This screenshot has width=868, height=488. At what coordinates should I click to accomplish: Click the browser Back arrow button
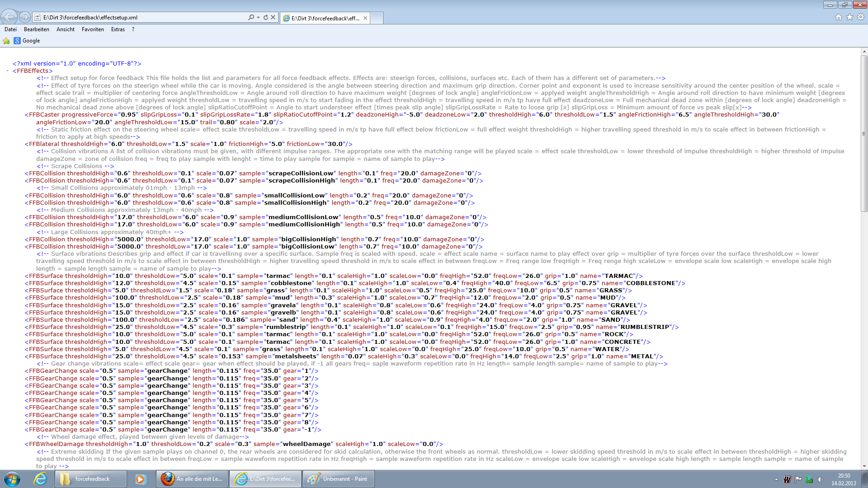point(9,17)
